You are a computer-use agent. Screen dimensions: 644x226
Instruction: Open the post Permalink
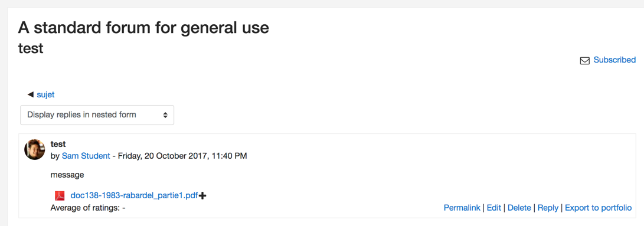[x=462, y=208]
